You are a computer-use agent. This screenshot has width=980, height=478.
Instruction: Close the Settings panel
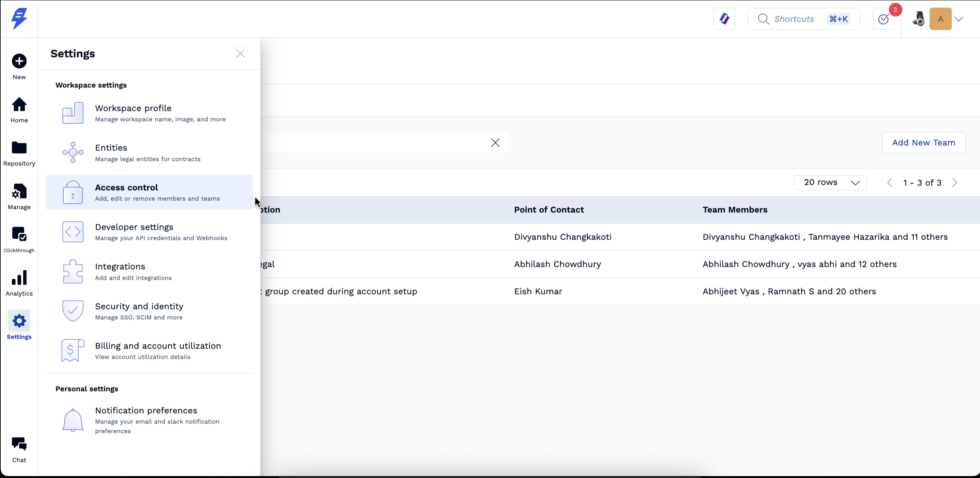[240, 54]
